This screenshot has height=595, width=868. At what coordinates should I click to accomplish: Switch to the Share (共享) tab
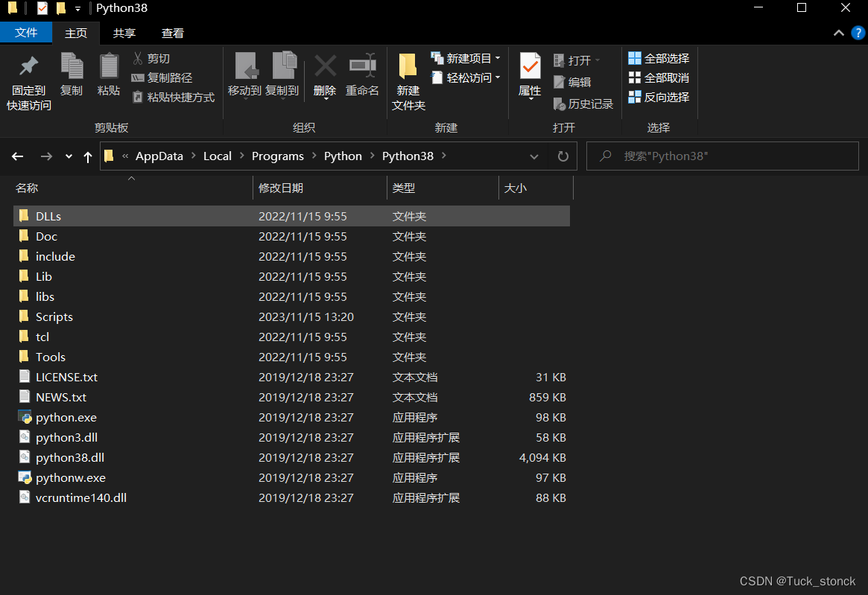[x=124, y=34]
